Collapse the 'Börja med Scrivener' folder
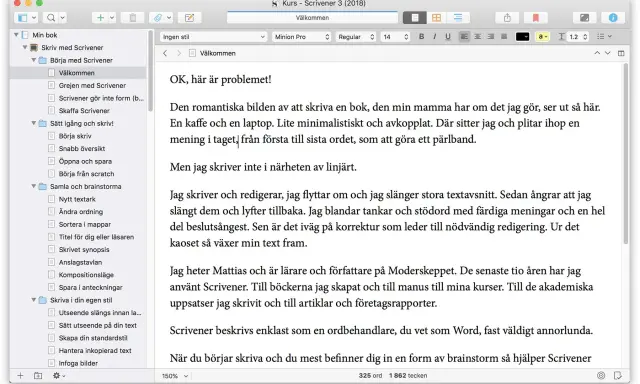This screenshot has width=640, height=384. (x=34, y=60)
